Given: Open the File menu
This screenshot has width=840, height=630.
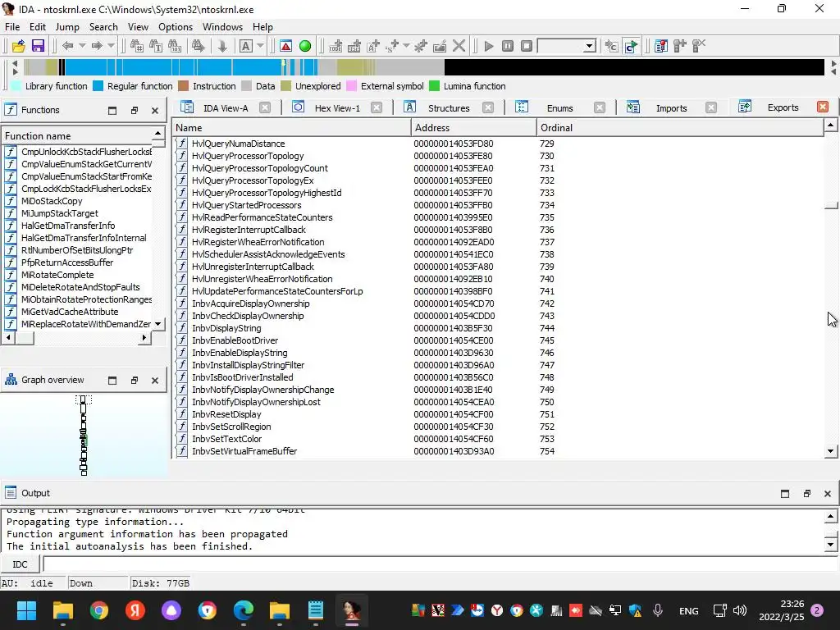Looking at the screenshot, I should (11, 27).
